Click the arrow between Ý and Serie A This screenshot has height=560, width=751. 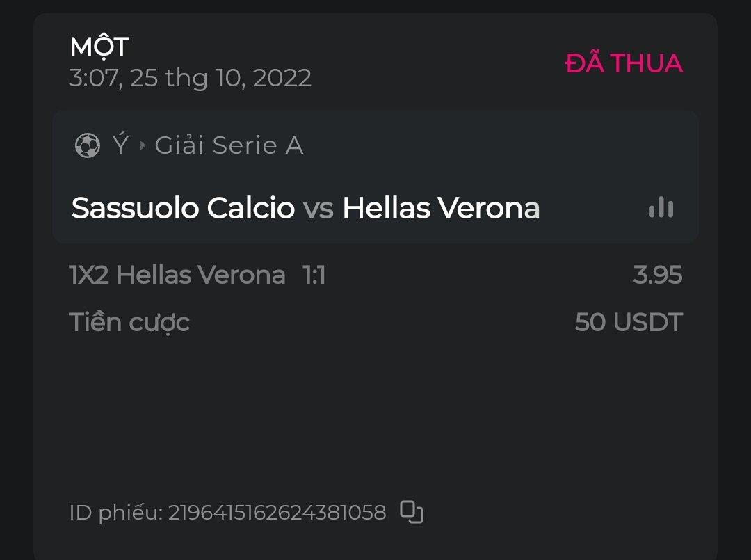(143, 146)
